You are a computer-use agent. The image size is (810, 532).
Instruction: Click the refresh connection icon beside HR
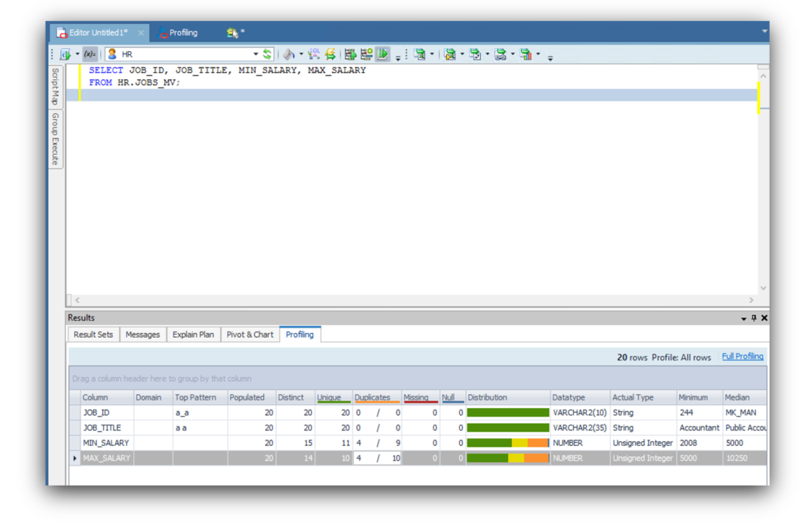coord(267,54)
